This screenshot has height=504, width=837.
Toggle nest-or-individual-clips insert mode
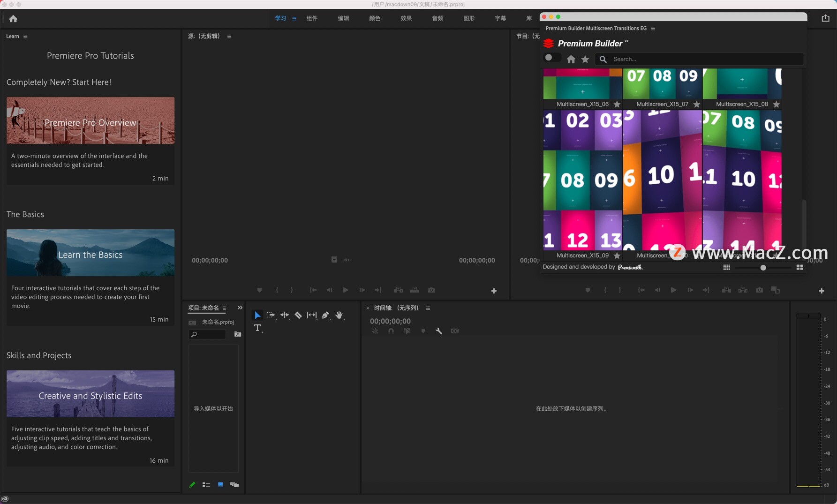click(x=375, y=331)
